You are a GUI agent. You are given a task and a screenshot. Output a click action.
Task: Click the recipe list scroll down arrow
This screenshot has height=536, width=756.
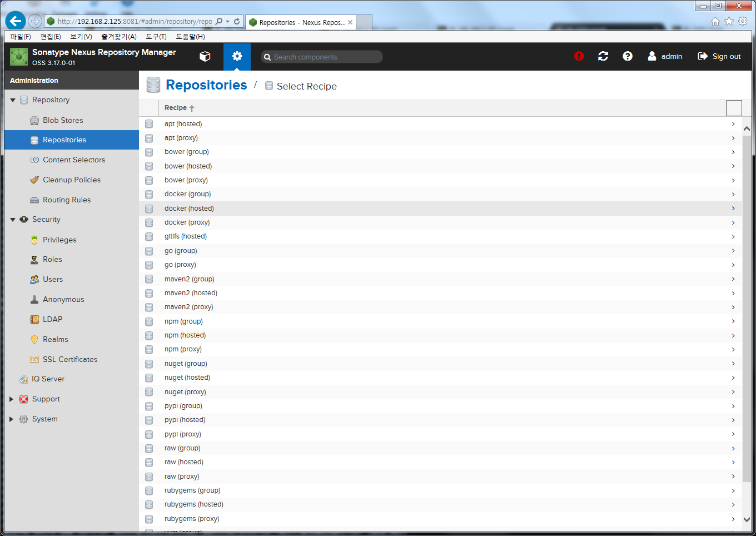click(x=747, y=520)
